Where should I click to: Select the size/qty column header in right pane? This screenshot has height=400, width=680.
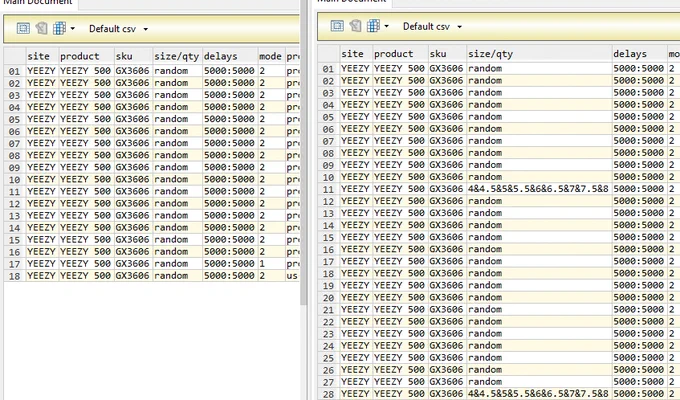(x=539, y=54)
